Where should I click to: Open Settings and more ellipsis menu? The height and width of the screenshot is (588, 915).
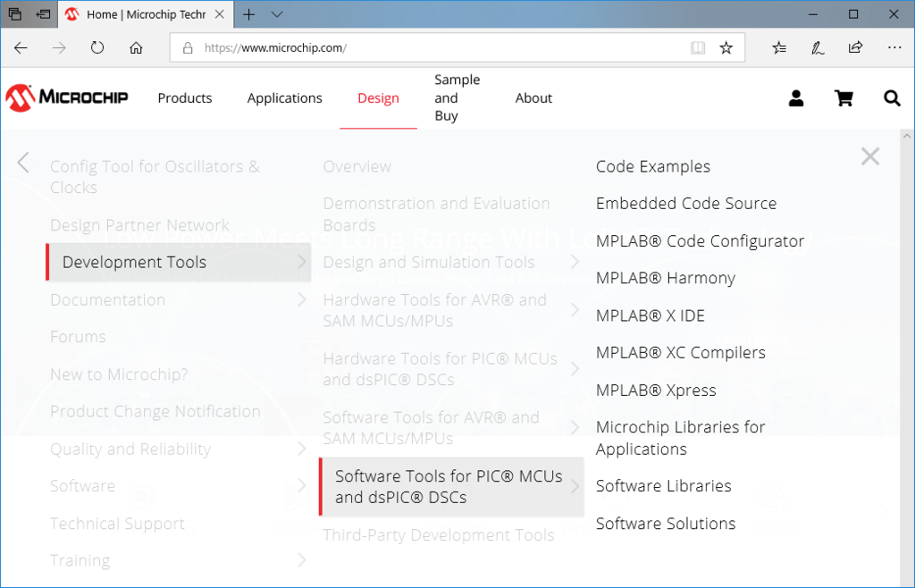pos(894,48)
